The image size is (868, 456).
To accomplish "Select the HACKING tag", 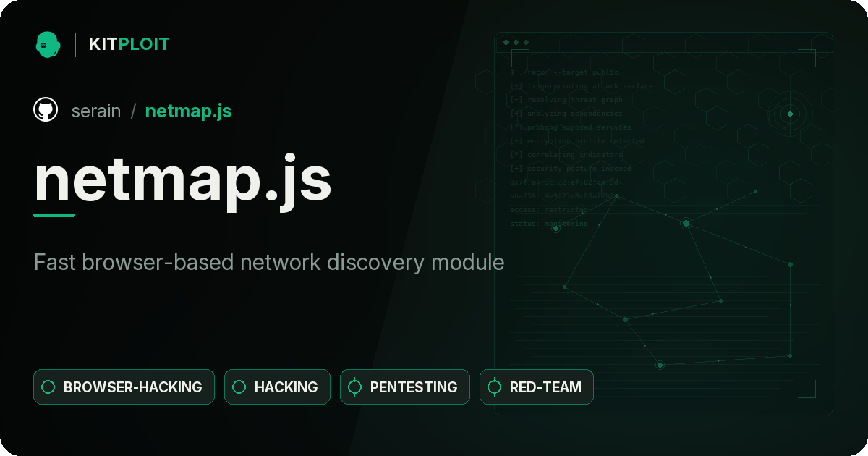I will pos(277,387).
